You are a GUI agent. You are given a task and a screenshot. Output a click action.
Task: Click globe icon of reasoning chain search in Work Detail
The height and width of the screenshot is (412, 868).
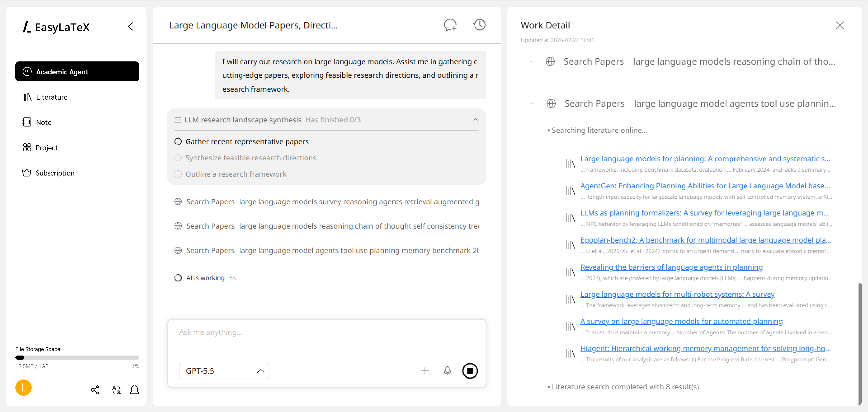pos(550,61)
